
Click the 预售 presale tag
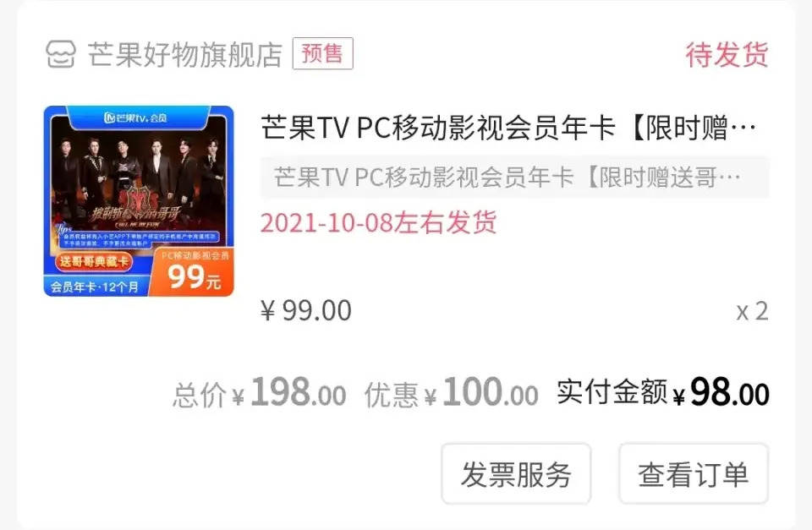(322, 53)
